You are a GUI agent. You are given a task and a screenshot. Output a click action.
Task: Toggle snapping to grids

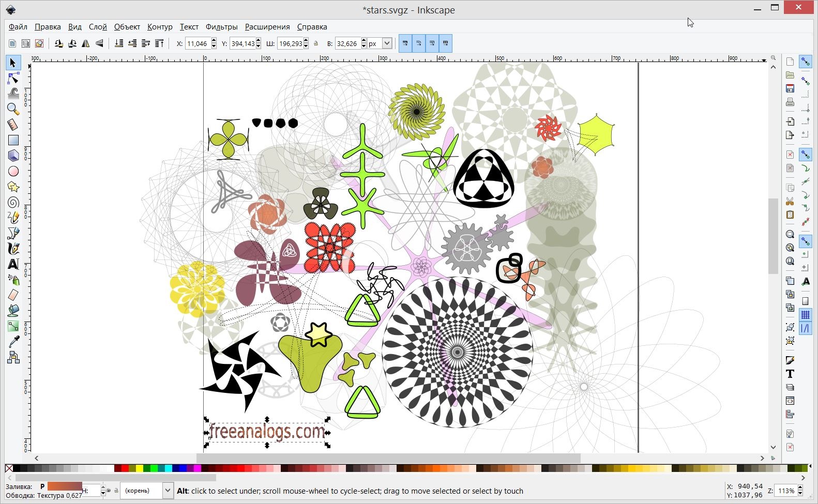click(805, 314)
